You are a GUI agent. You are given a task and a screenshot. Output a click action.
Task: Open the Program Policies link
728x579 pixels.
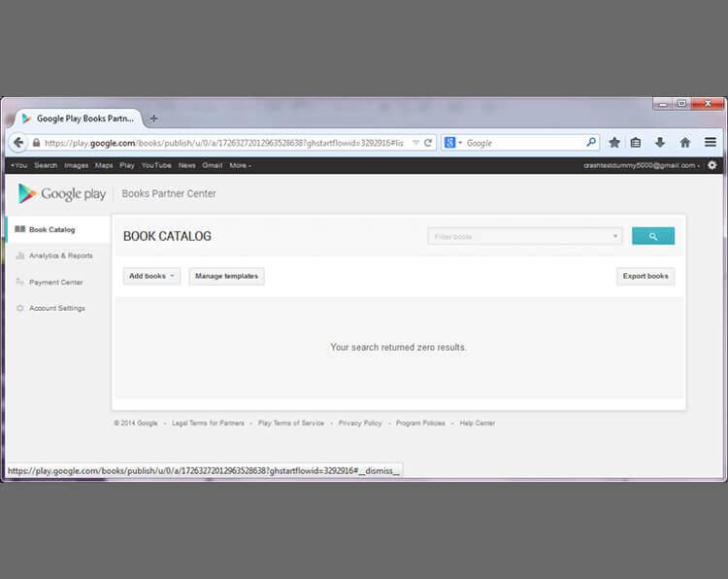pyautogui.click(x=420, y=423)
